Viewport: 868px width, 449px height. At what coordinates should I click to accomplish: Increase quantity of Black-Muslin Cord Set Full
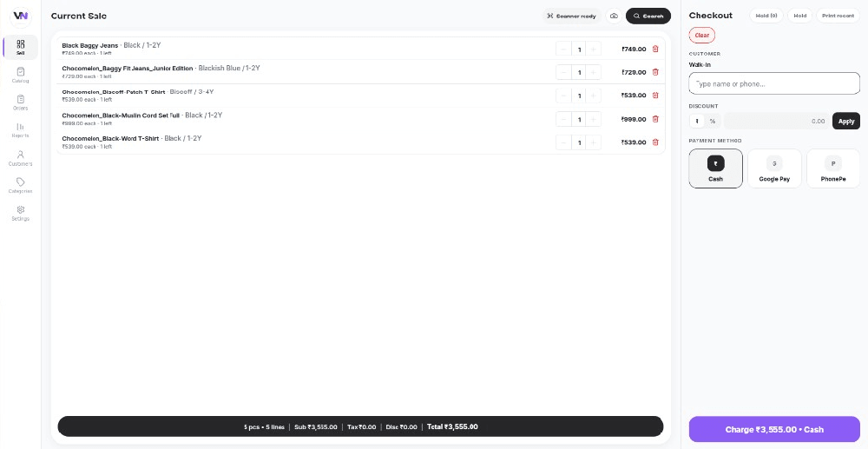pos(594,120)
